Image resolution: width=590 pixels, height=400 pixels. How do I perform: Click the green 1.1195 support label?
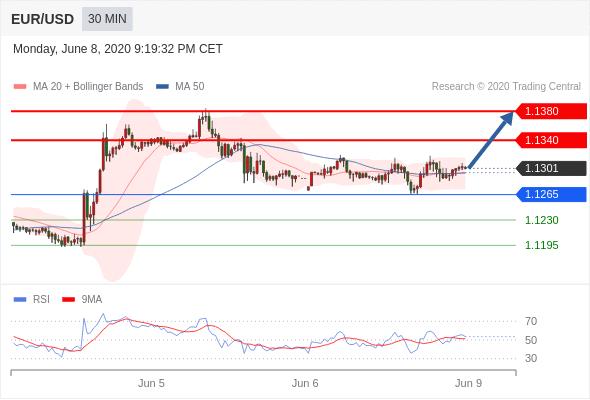tap(541, 245)
